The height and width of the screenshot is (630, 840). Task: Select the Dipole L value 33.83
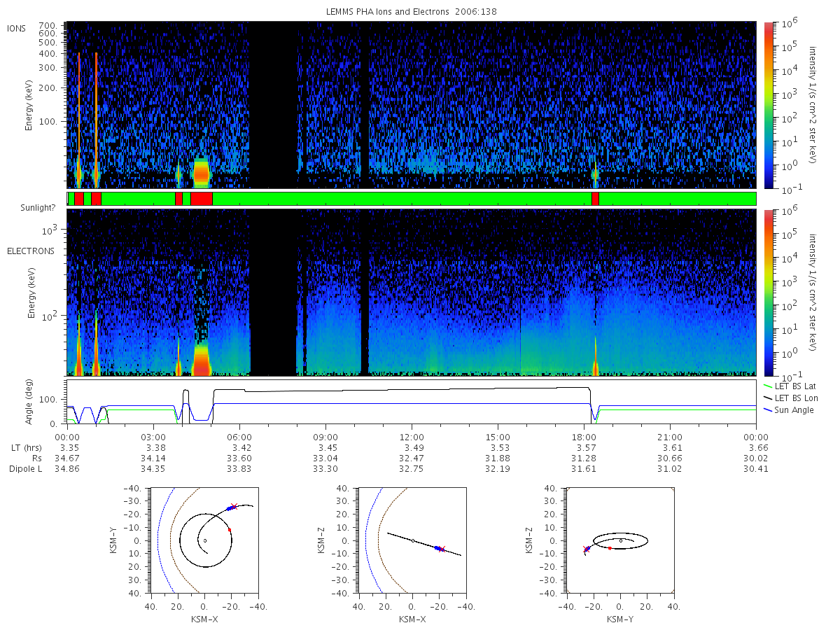239,469
